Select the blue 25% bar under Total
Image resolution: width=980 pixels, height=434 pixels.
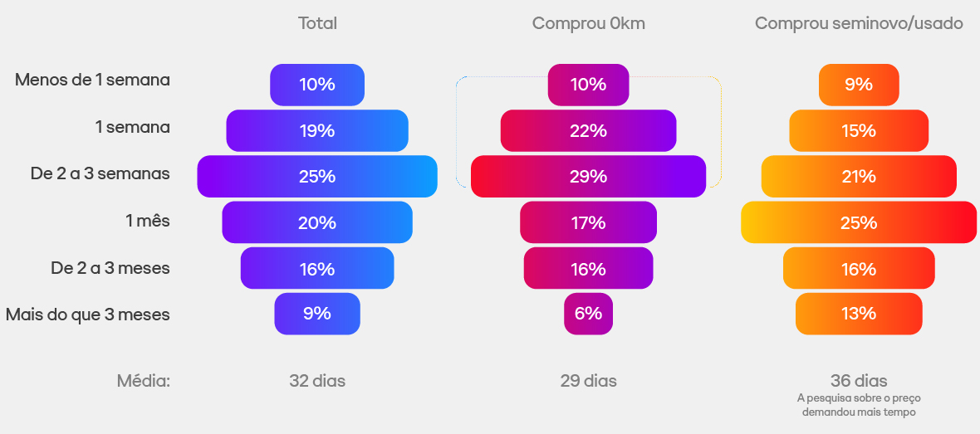pyautogui.click(x=317, y=177)
